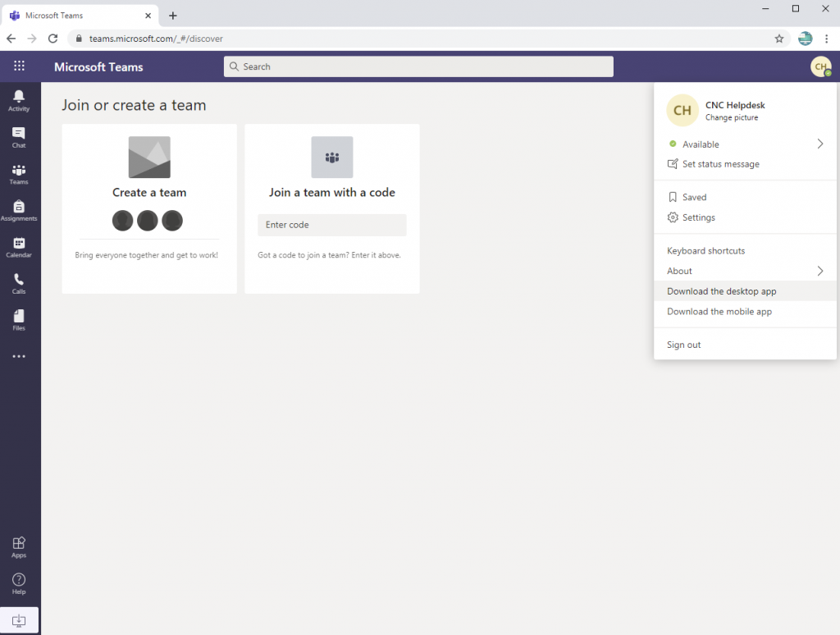Click the Change picture link

pyautogui.click(x=732, y=118)
